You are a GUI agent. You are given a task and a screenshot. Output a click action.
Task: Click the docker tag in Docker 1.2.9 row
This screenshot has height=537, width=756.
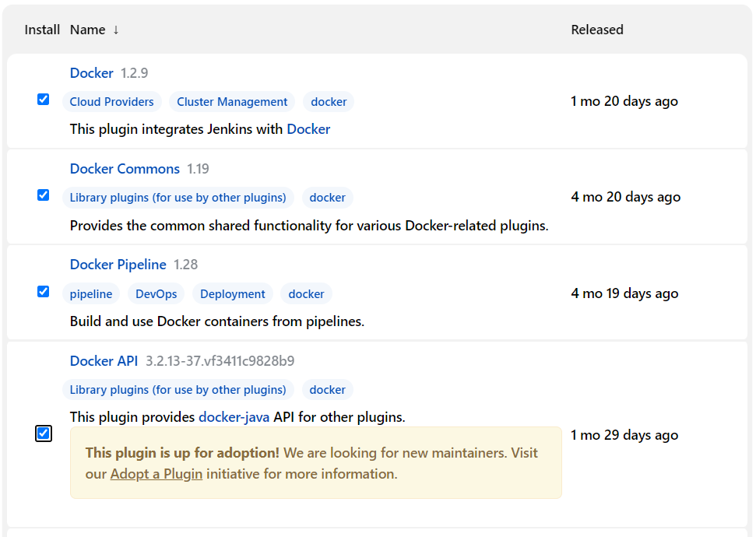(x=329, y=102)
